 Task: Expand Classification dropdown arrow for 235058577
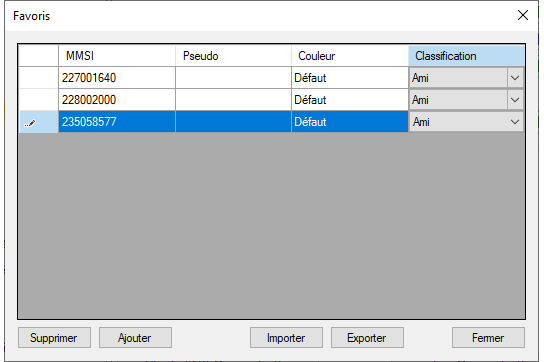515,122
